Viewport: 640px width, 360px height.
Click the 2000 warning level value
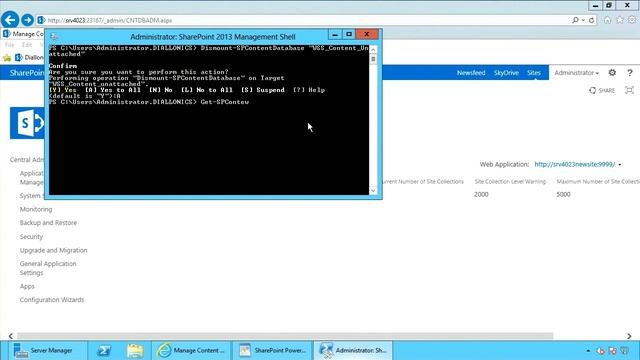481,194
